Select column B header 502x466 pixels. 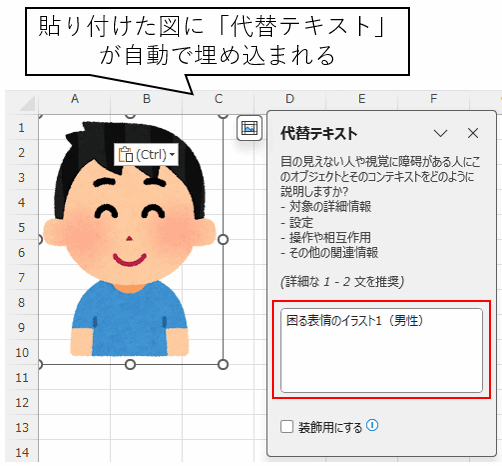click(x=147, y=99)
